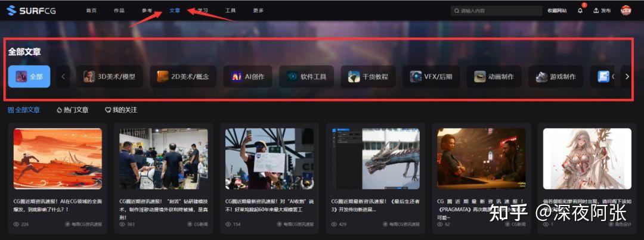Switch to the 热门文章 tab
Viewport: 644px width, 240px height.
pos(72,110)
